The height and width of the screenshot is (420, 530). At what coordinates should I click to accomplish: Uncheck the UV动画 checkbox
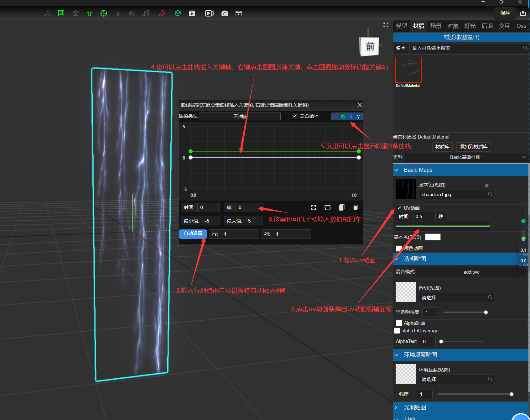(399, 208)
